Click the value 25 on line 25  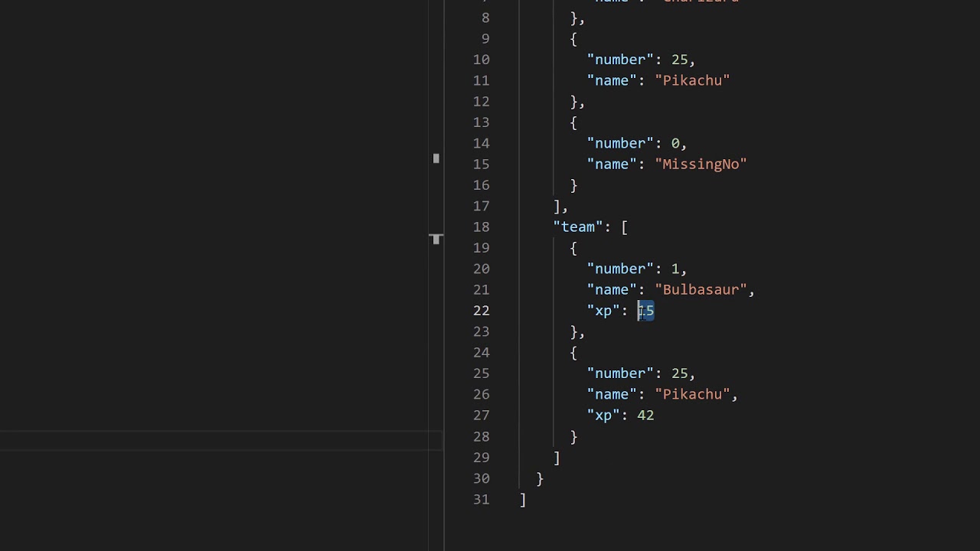coord(679,373)
